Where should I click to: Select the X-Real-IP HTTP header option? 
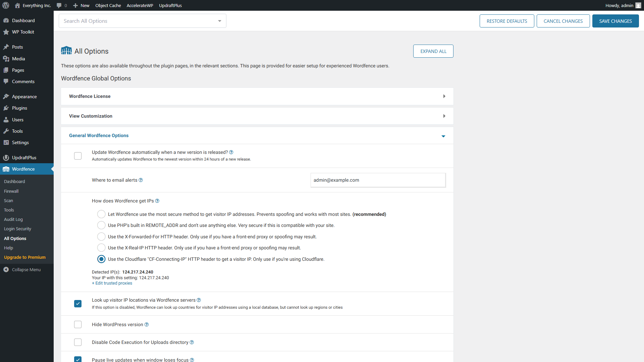101,248
